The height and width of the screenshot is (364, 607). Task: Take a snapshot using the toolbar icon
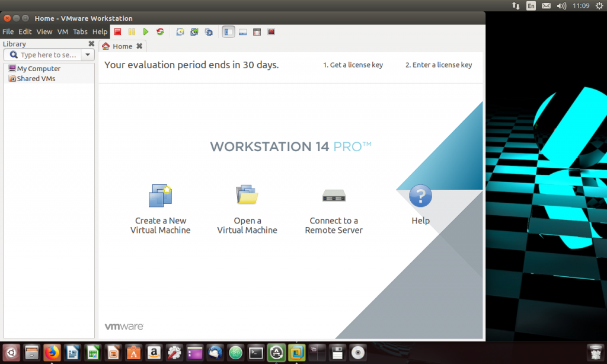180,31
